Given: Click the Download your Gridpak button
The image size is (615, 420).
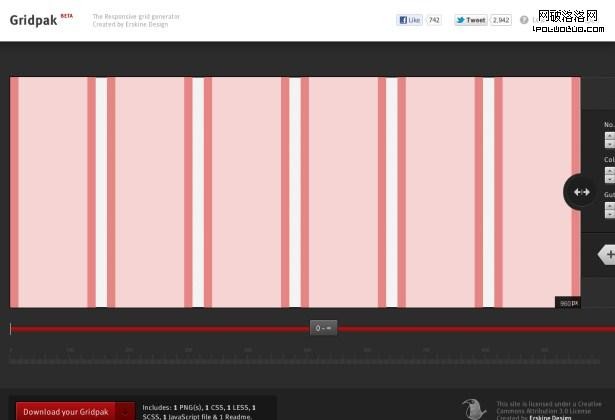Looking at the screenshot, I should pyautogui.click(x=66, y=411).
